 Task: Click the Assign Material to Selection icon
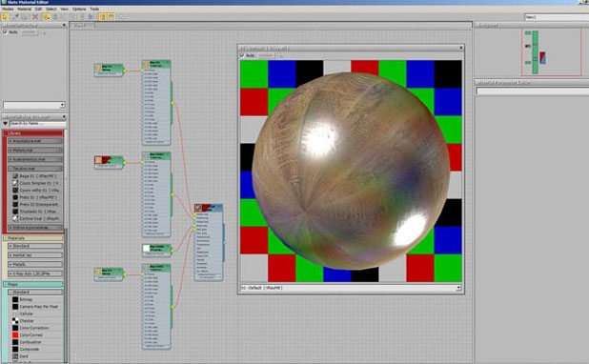coord(25,16)
